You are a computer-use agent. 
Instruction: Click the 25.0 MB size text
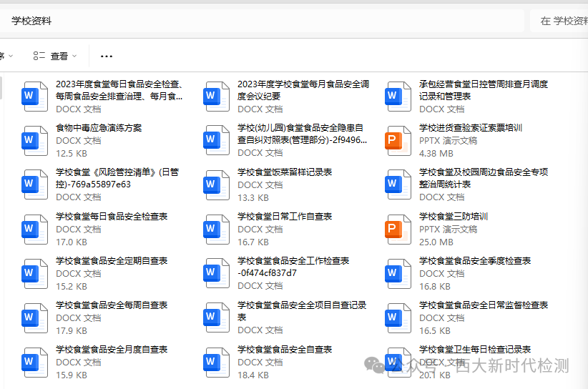[x=436, y=242]
